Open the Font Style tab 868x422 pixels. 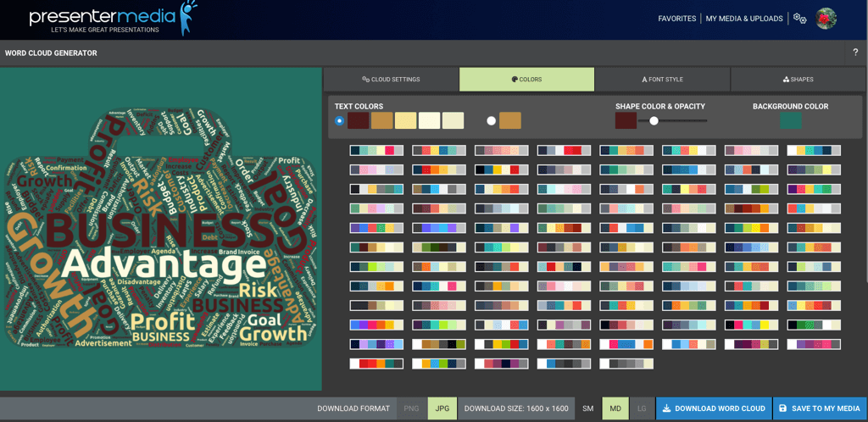pyautogui.click(x=662, y=80)
